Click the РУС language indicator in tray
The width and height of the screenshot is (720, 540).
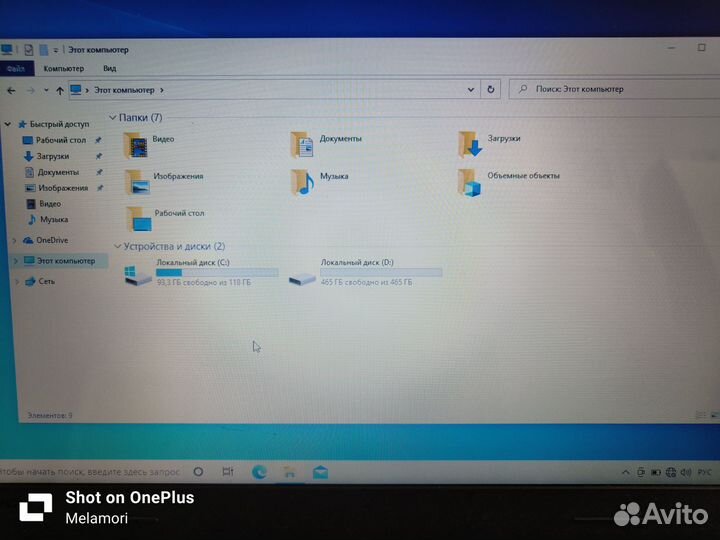tap(704, 472)
